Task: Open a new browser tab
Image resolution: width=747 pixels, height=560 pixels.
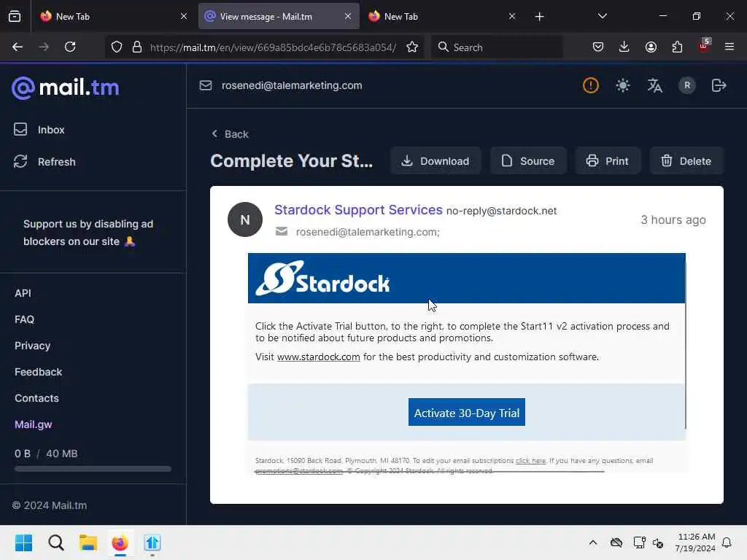Action: (x=539, y=17)
